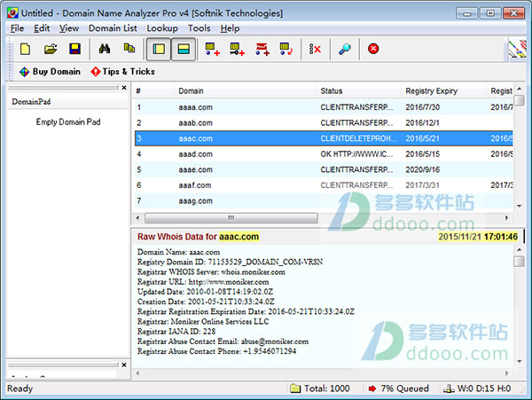Select the aaae.com row

pos(324,169)
